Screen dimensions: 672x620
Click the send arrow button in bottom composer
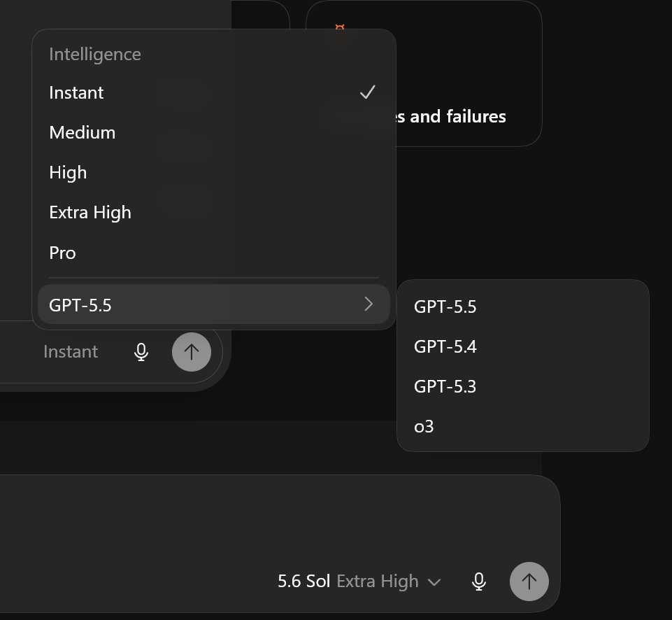tap(529, 582)
